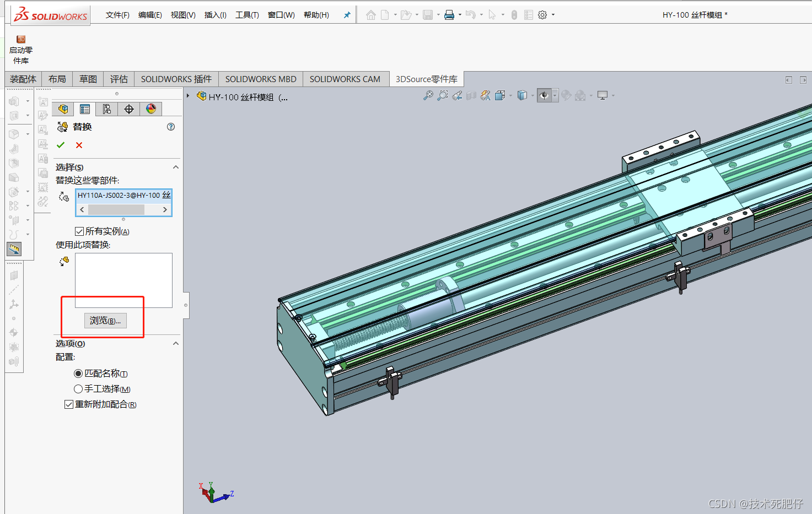Open the Replace help question mark
The image size is (812, 514).
pyautogui.click(x=171, y=127)
